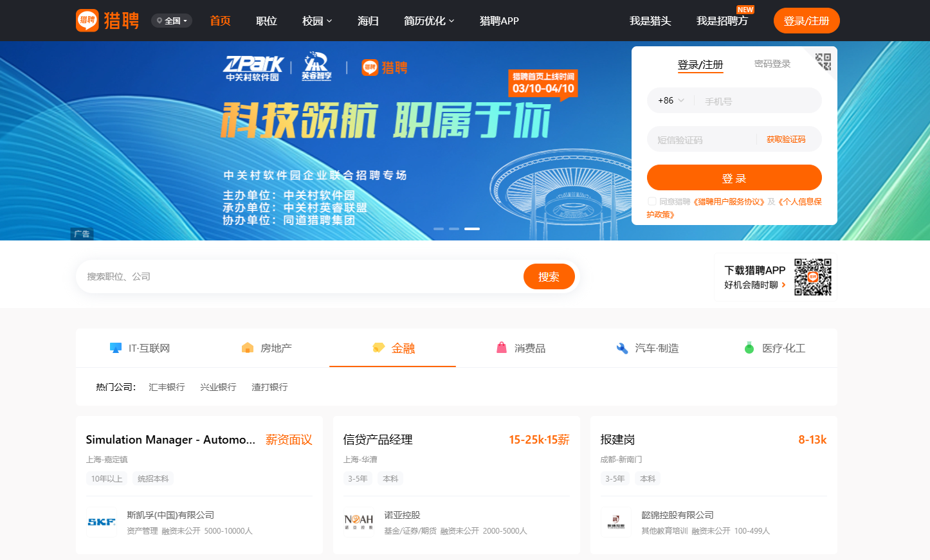930x560 pixels.
Task: Open the +86 country code dropdown
Action: tap(671, 100)
